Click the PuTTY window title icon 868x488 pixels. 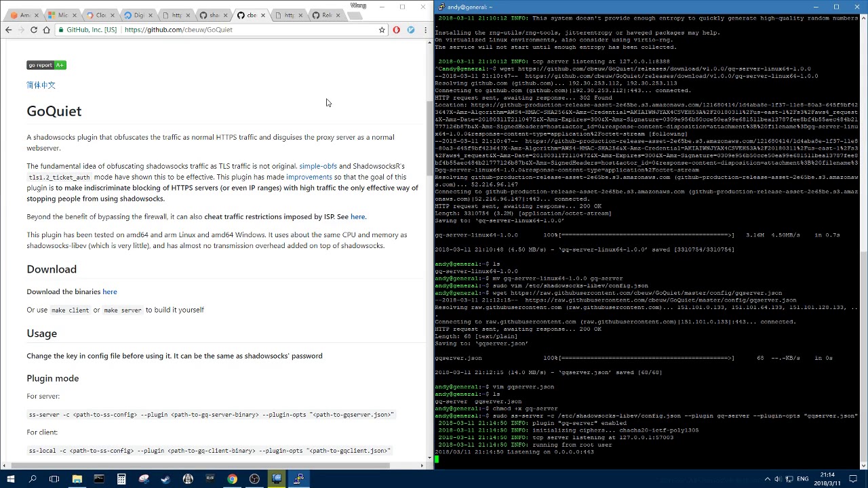(441, 7)
